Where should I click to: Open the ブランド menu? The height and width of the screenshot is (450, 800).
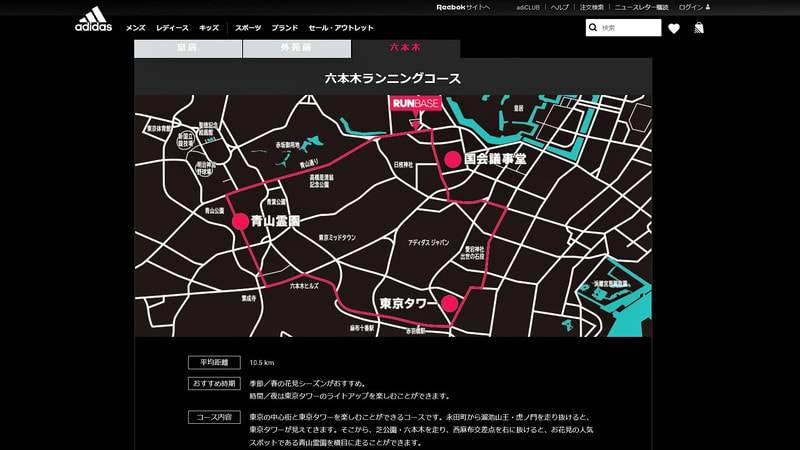coord(285,28)
